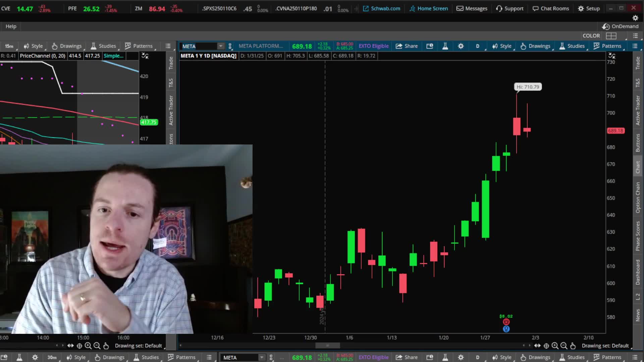
Task: Click the Hi: 710.79 price bubble
Action: pos(528,87)
